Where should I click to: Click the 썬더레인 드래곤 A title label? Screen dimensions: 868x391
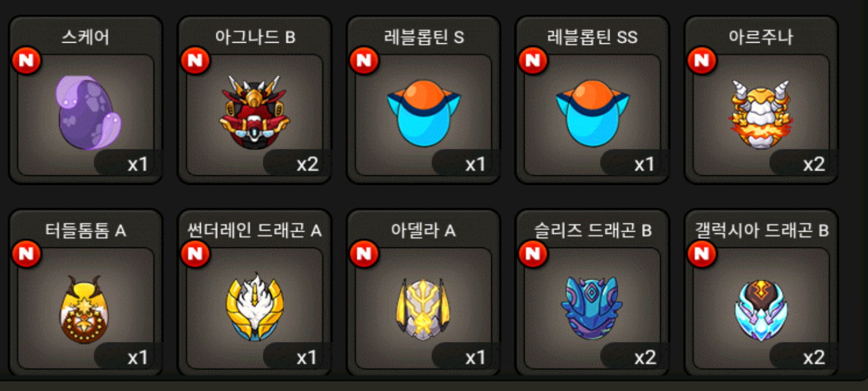tap(254, 230)
